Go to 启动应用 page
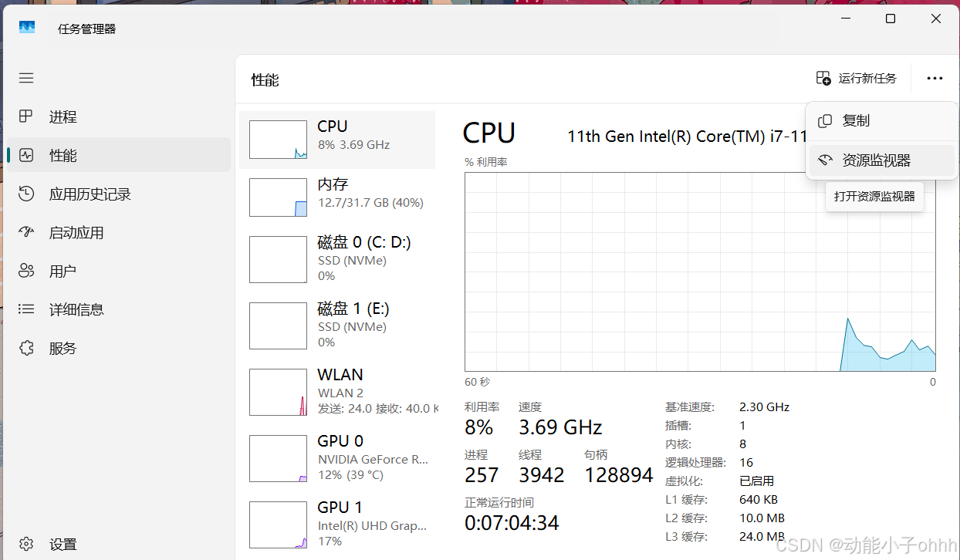The height and width of the screenshot is (560, 960). coord(76,232)
